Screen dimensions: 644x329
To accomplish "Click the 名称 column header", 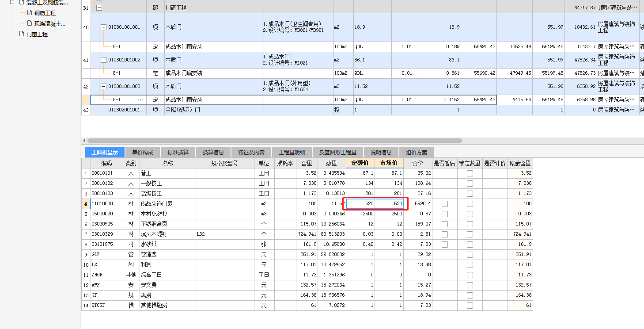I will coord(168,163).
